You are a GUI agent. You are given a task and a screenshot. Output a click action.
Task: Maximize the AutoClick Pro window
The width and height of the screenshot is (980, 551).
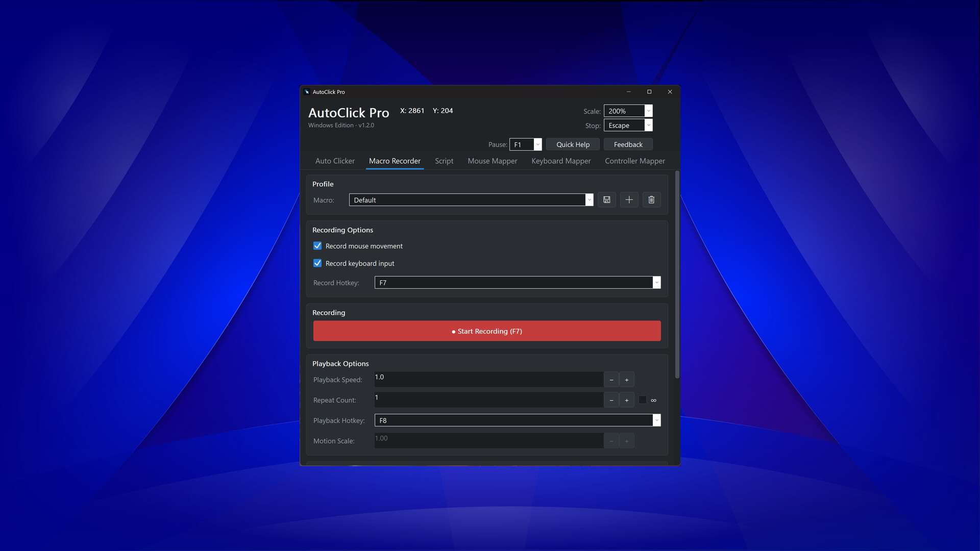649,92
